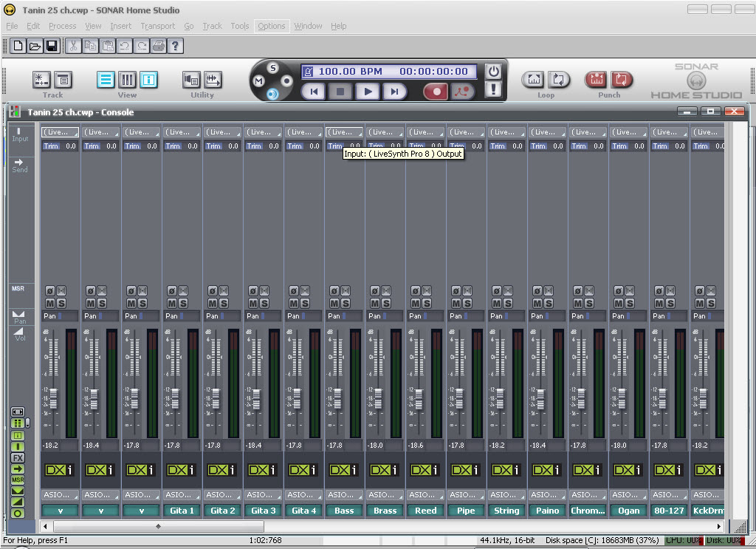Click the Paste clipboard icon

pos(108,46)
